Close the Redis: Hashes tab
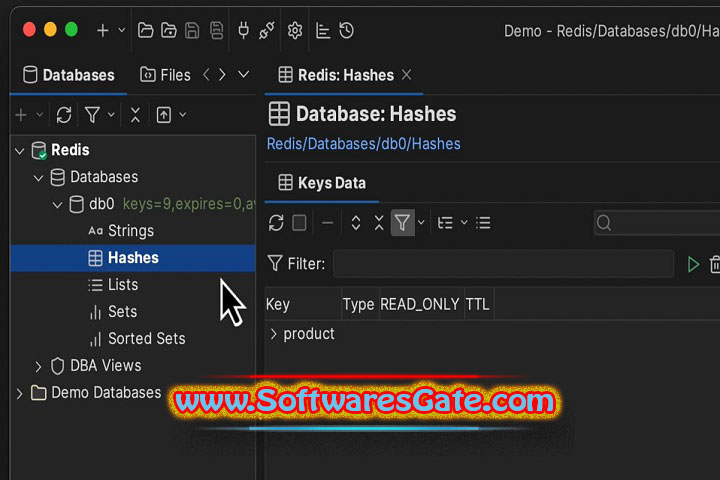 coord(406,74)
